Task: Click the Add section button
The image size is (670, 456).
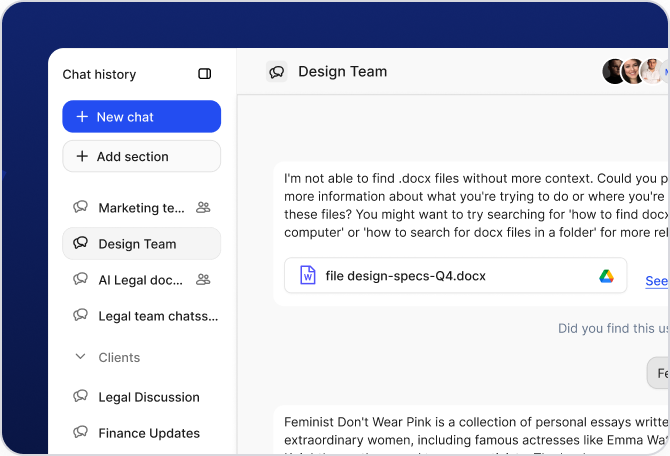Action: pyautogui.click(x=141, y=156)
